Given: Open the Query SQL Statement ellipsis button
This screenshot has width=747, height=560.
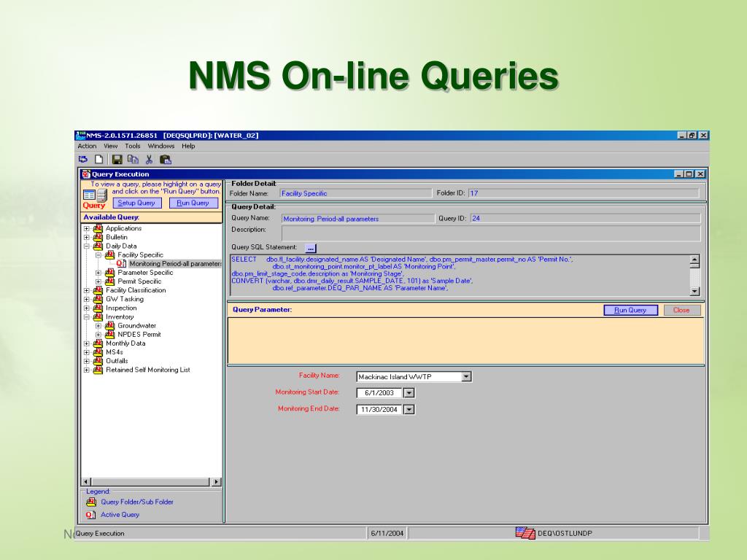Looking at the screenshot, I should point(310,248).
